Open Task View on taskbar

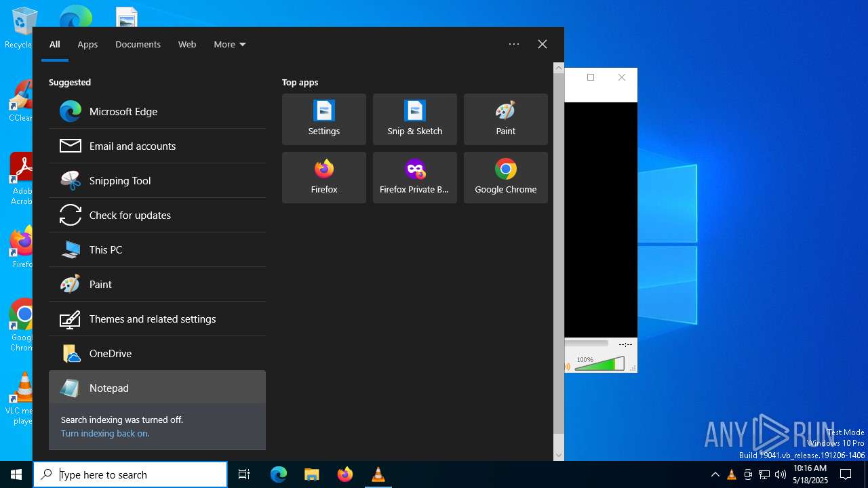[244, 474]
